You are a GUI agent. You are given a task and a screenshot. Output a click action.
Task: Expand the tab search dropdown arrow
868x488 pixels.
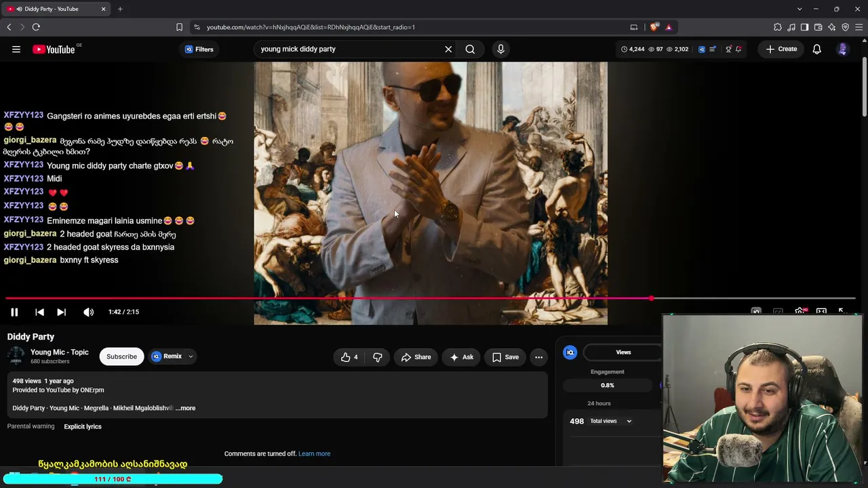[800, 9]
